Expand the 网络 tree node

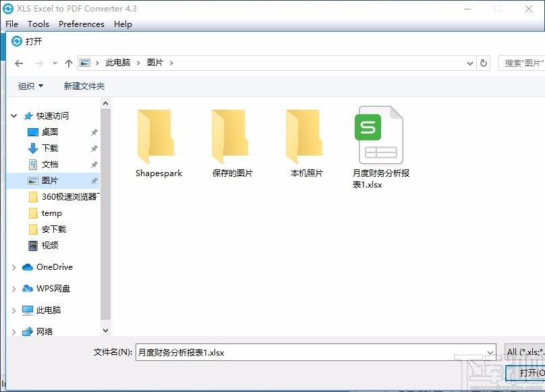point(14,332)
